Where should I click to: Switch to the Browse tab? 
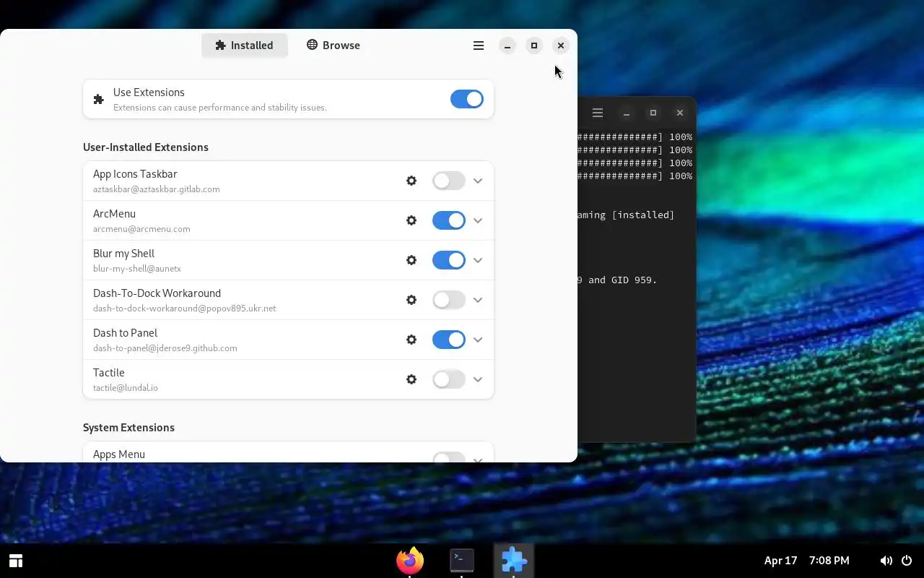[x=333, y=45]
